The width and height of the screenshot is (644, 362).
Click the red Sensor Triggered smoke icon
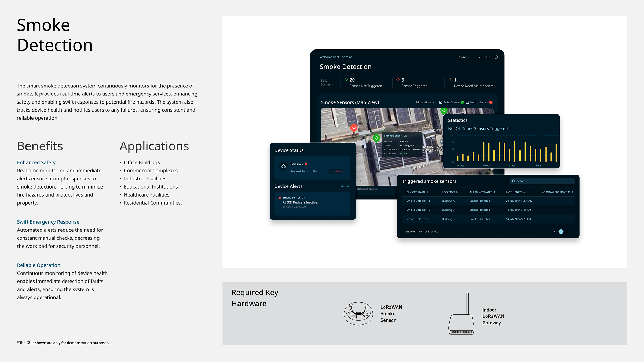(398, 79)
